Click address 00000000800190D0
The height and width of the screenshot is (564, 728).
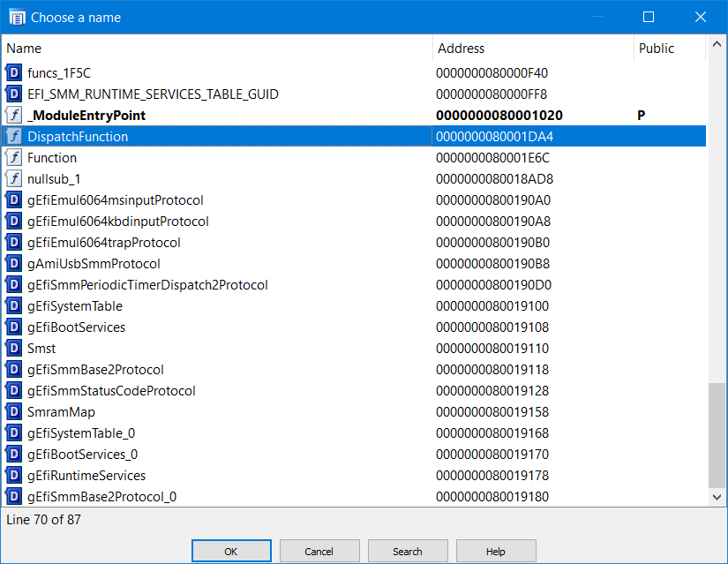493,285
